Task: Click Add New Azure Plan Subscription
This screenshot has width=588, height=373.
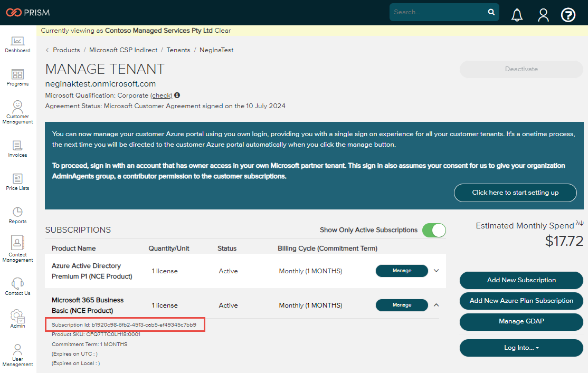Action: tap(521, 301)
